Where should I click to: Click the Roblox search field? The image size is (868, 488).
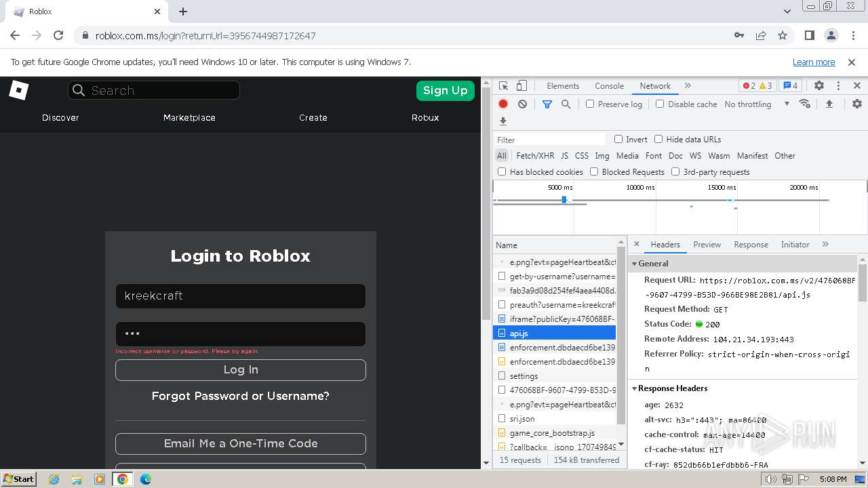153,90
